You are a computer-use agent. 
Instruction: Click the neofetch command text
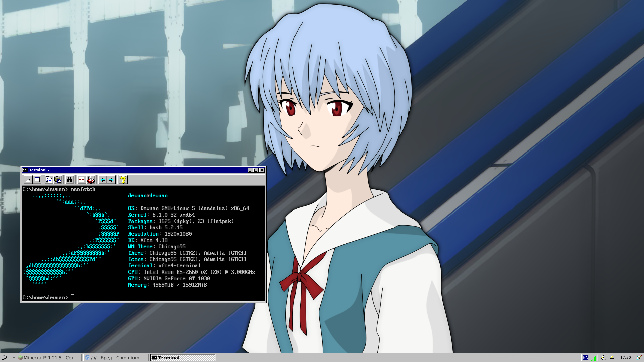tap(83, 189)
